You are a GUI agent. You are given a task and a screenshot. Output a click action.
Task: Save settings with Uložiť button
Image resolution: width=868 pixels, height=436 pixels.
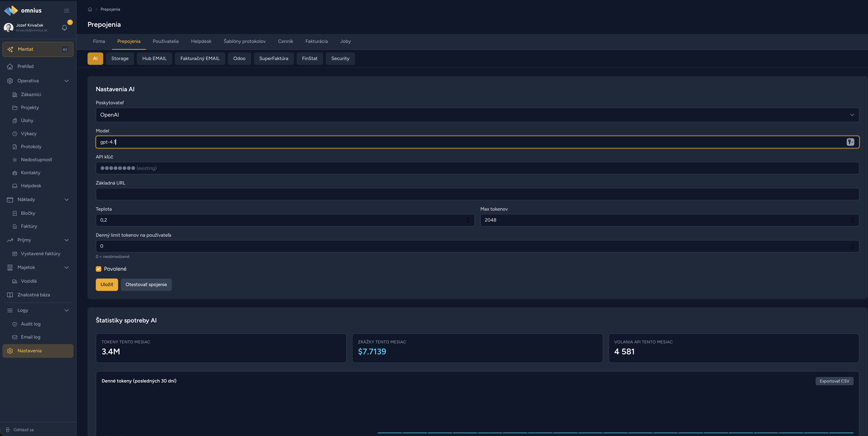pyautogui.click(x=107, y=285)
